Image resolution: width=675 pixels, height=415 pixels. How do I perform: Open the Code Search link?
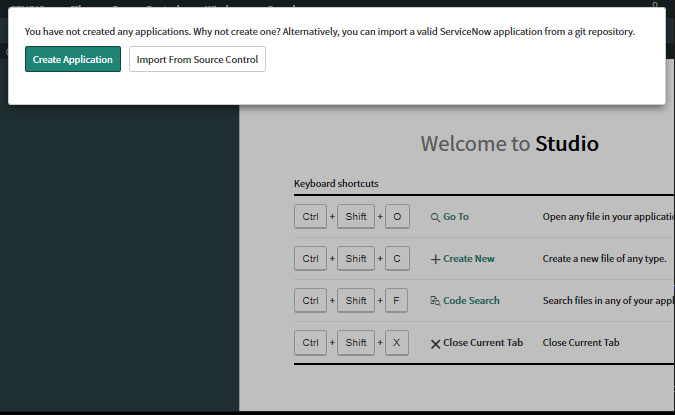pyautogui.click(x=471, y=300)
